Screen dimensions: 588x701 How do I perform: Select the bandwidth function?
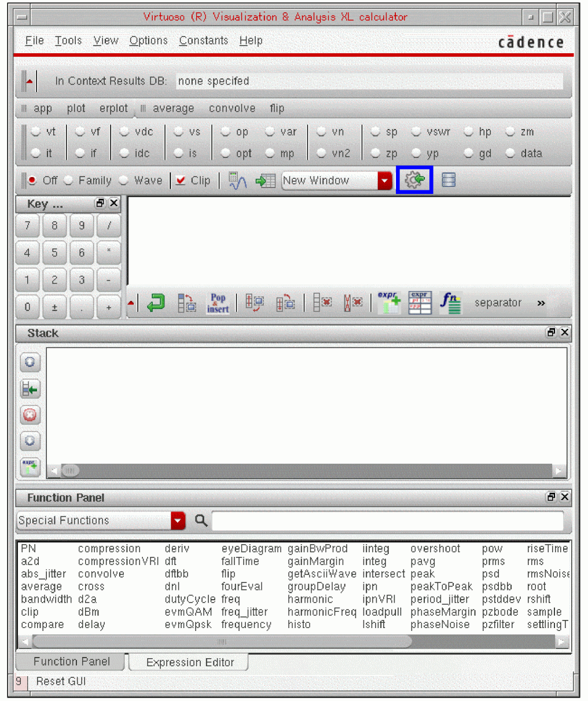pyautogui.click(x=46, y=599)
